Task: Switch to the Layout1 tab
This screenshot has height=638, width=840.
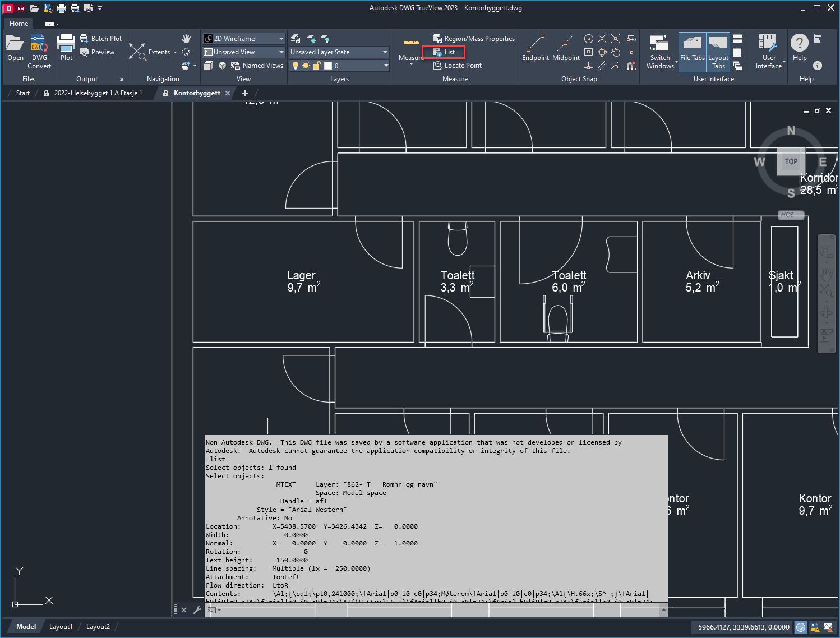Action: [61, 626]
